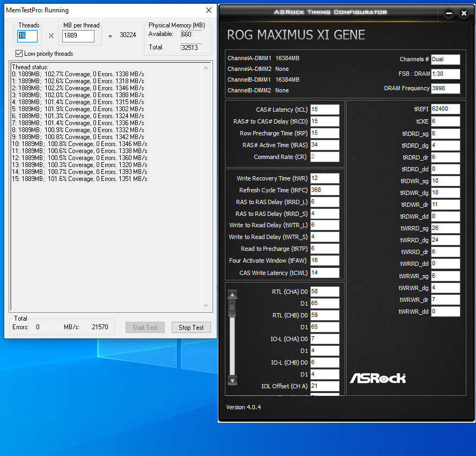Click thread 0 status line
The width and height of the screenshot is (476, 456).
coord(78,74)
